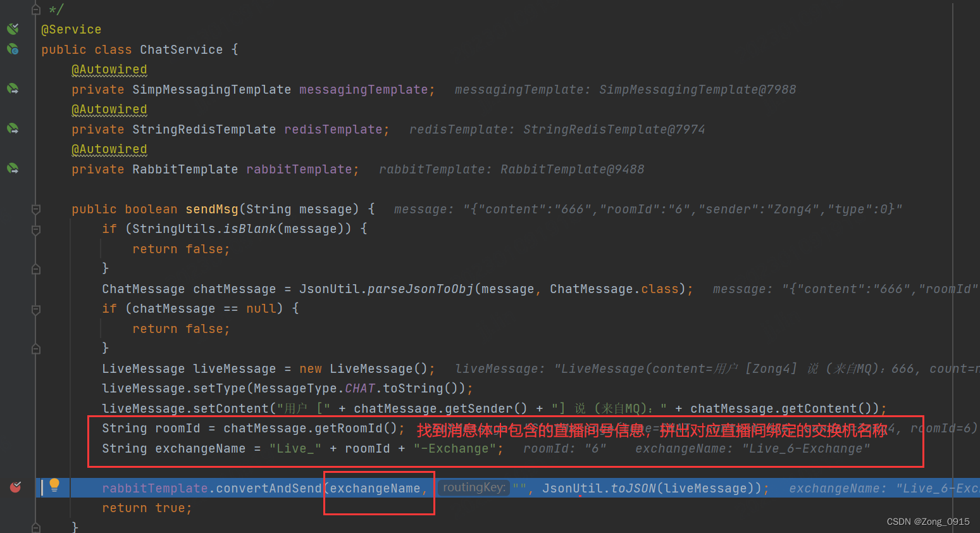Click the RabbitTemplate type name

click(x=185, y=169)
